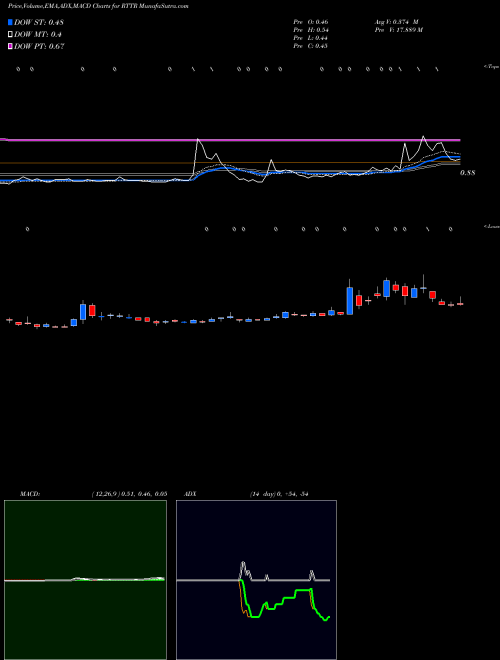Click the magenta DOW PT legend swatch
Viewport: 500px width, 660px height.
[x=10, y=46]
